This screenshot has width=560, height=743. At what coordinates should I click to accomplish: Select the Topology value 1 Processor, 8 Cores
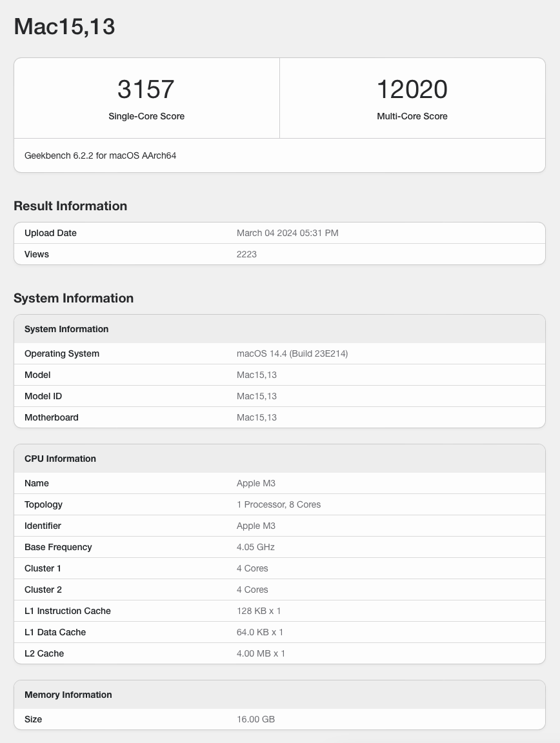coord(279,504)
